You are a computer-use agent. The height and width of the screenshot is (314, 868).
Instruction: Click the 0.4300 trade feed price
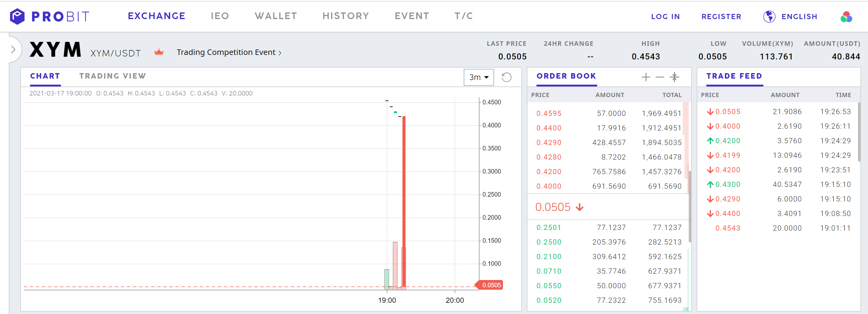click(728, 184)
